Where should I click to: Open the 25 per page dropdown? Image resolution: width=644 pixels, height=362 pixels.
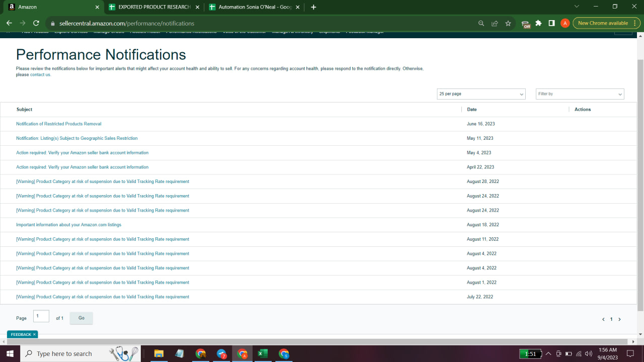click(481, 94)
